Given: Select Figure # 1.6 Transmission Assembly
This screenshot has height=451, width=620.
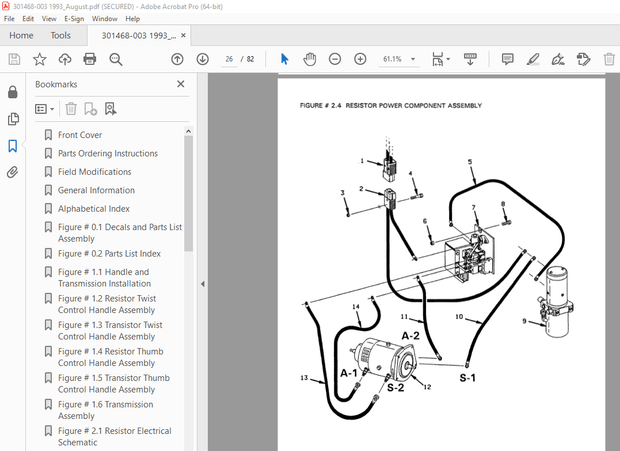Looking at the screenshot, I should pyautogui.click(x=106, y=410).
